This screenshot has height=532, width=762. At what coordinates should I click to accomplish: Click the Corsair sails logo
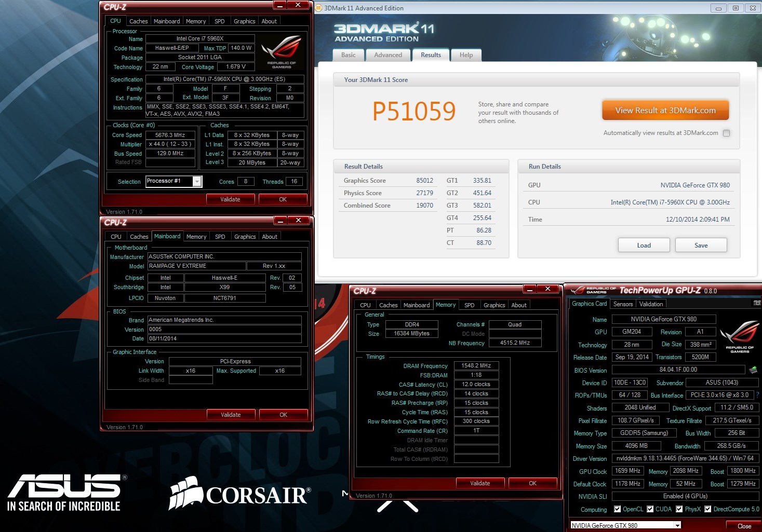[x=186, y=493]
